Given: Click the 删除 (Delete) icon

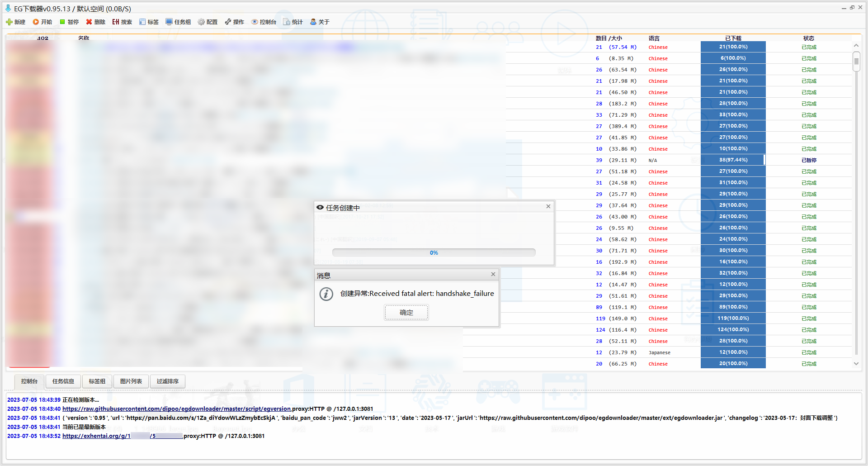Looking at the screenshot, I should pos(95,21).
